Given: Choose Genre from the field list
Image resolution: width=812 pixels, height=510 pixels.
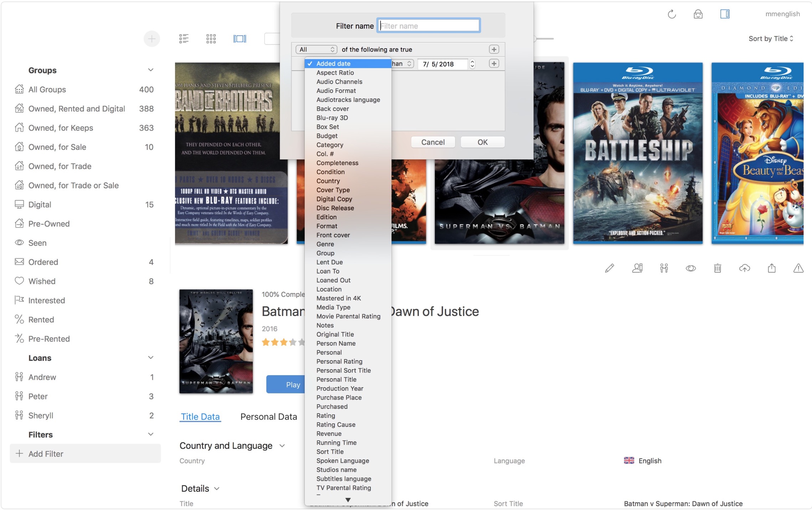Looking at the screenshot, I should 325,244.
